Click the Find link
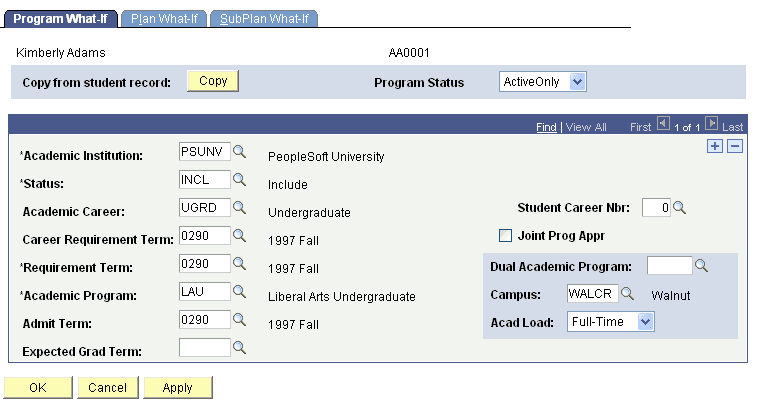 [546, 127]
